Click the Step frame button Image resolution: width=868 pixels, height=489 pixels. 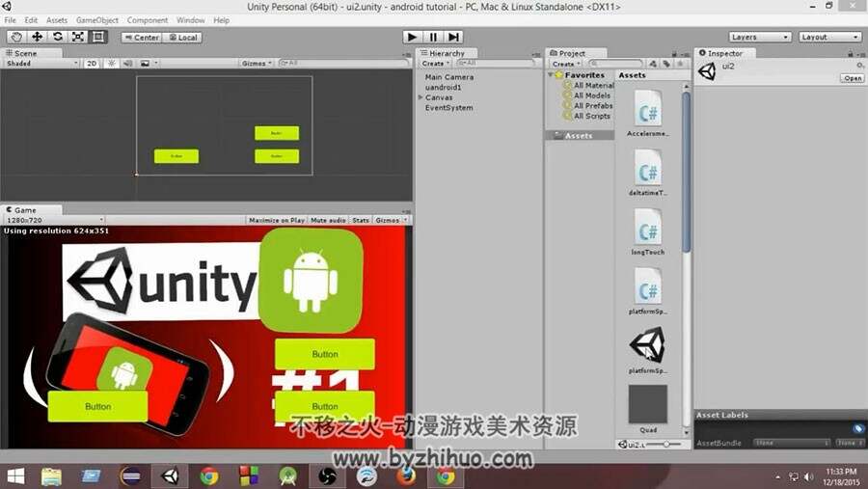[x=453, y=37]
